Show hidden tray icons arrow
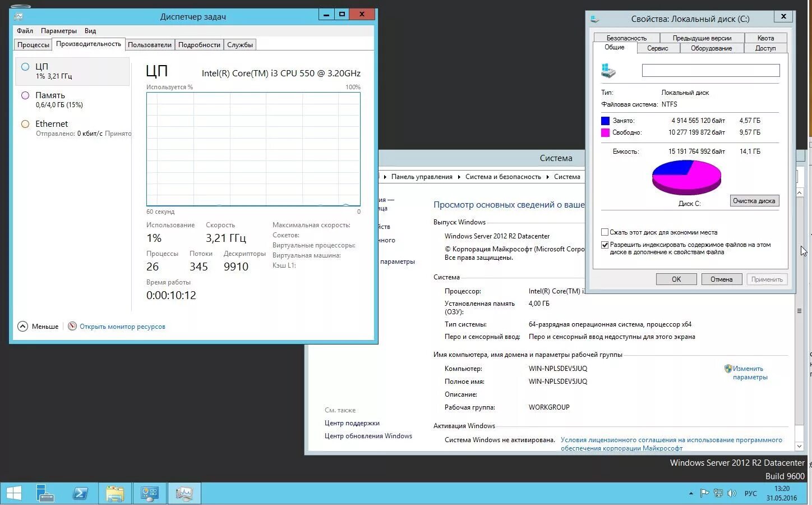The height and width of the screenshot is (505, 812). click(691, 493)
